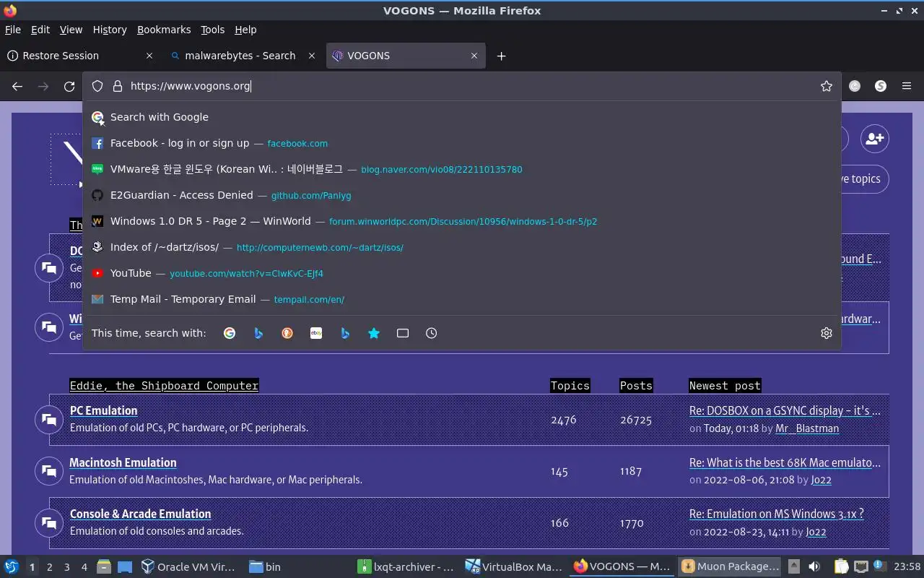924x578 pixels.
Task: Click the PC Emulation forum icon
Action: point(49,419)
